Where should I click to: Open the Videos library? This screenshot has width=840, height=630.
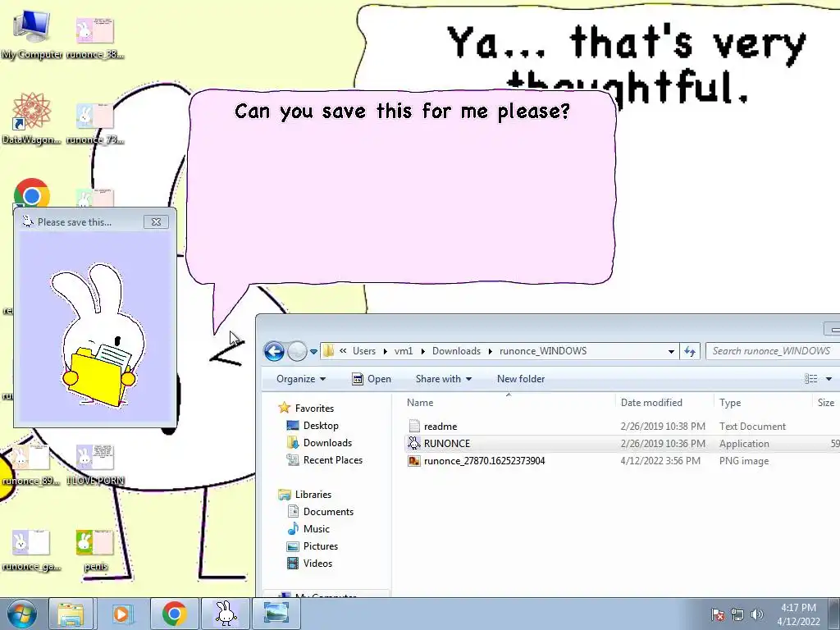tap(309, 563)
